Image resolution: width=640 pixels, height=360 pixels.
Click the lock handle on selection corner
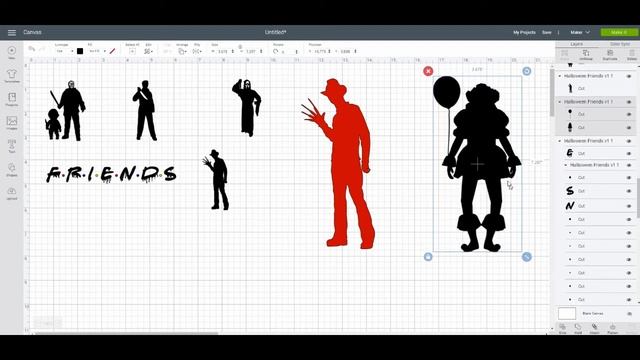pyautogui.click(x=428, y=257)
